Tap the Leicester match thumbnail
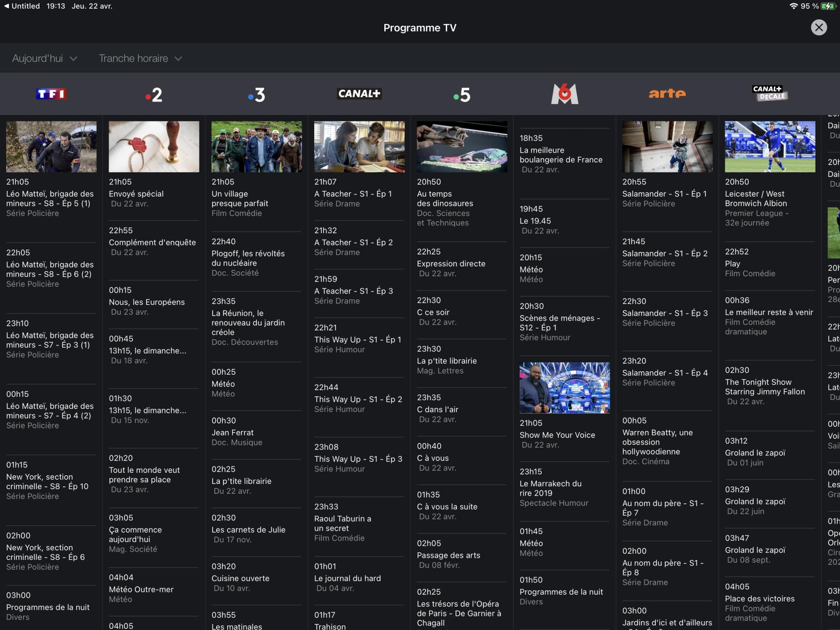The height and width of the screenshot is (630, 840). pos(770,147)
